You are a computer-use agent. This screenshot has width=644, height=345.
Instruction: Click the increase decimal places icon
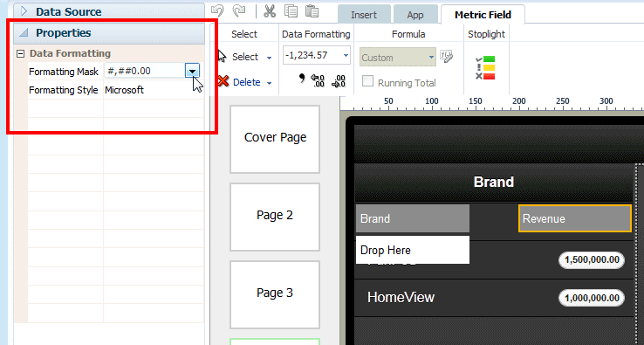coord(318,80)
